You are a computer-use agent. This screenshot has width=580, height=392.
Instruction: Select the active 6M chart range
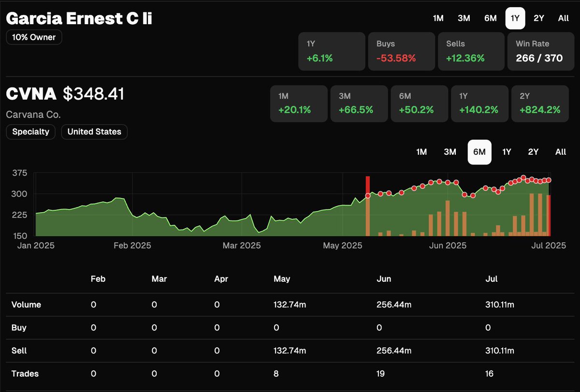pyautogui.click(x=479, y=152)
